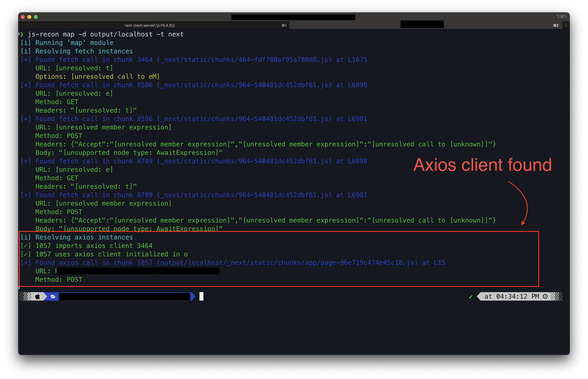
Task: Expand the 'Found axios call in chunk 1057' entry
Action: pyautogui.click(x=26, y=263)
